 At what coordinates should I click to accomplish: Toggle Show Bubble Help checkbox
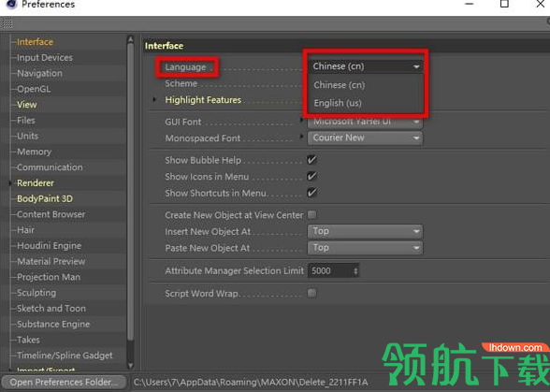(x=311, y=160)
